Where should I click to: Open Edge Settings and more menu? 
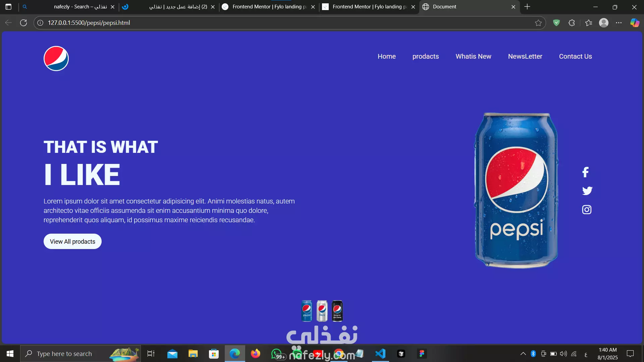point(619,23)
